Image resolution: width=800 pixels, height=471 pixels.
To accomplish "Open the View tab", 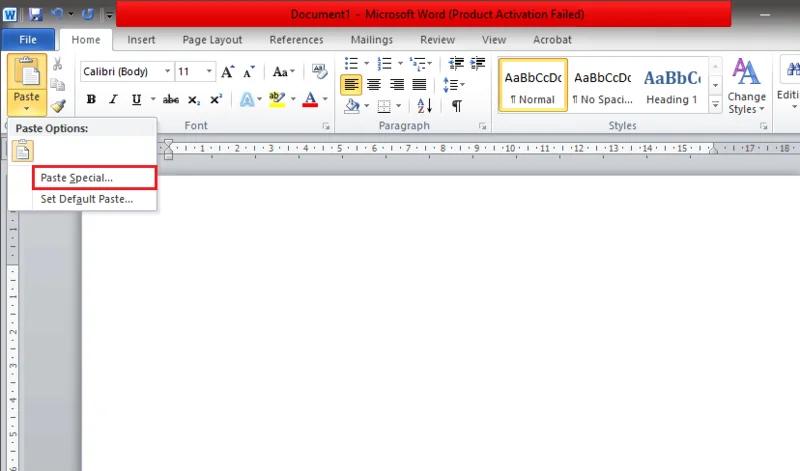I will [x=494, y=40].
